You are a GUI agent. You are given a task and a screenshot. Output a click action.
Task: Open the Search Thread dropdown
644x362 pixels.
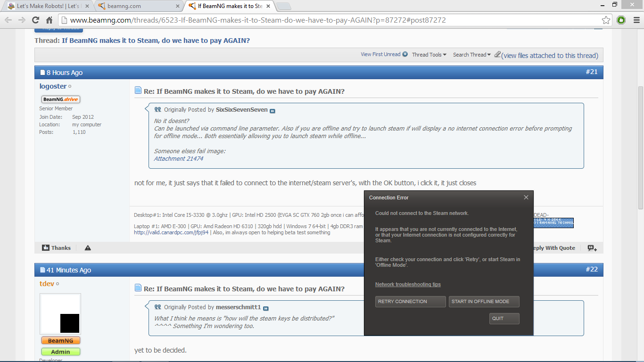click(471, 55)
